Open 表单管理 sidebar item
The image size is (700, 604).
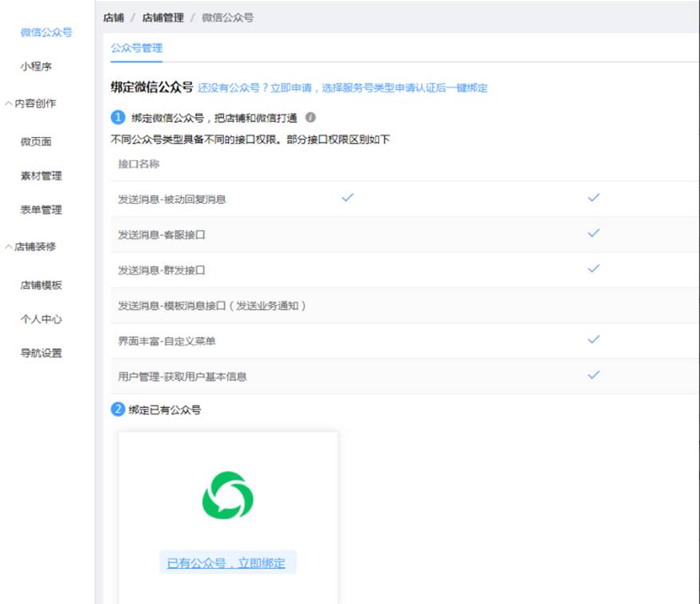pos(41,210)
